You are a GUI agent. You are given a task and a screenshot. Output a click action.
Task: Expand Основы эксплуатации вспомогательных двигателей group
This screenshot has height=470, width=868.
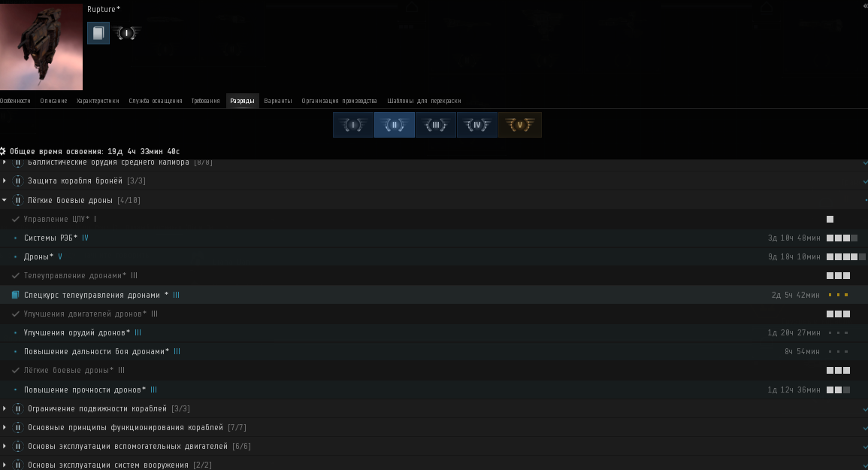(5, 446)
